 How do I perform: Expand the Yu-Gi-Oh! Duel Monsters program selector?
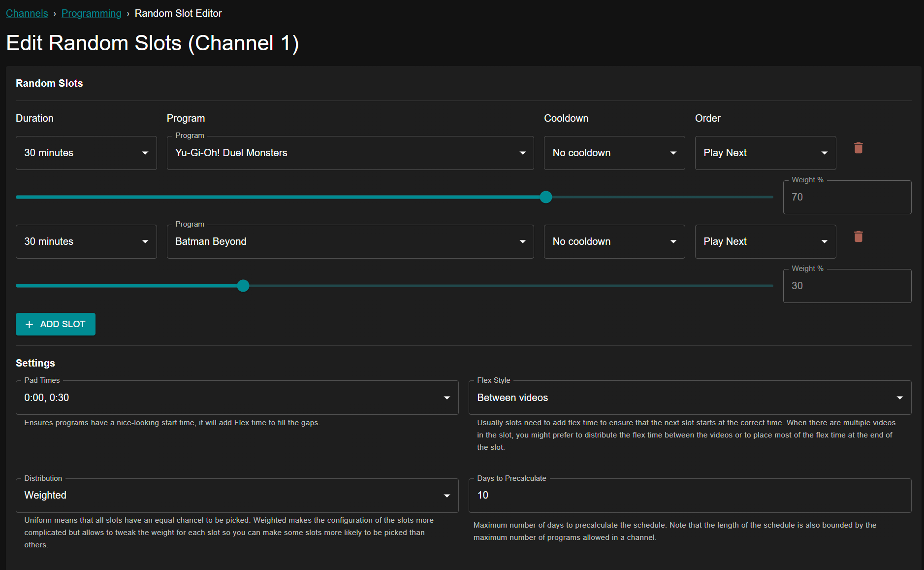[350, 153]
